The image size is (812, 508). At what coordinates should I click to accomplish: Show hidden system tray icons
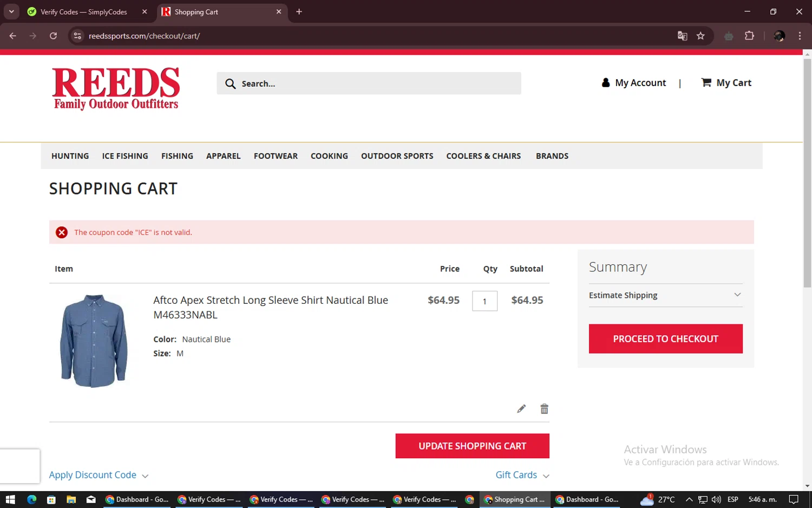click(689, 499)
